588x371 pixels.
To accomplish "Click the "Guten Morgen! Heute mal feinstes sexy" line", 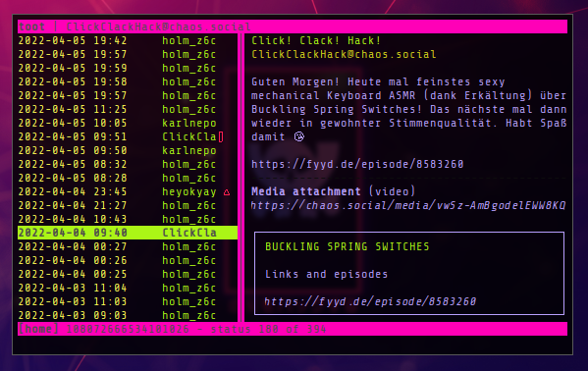I will point(378,81).
